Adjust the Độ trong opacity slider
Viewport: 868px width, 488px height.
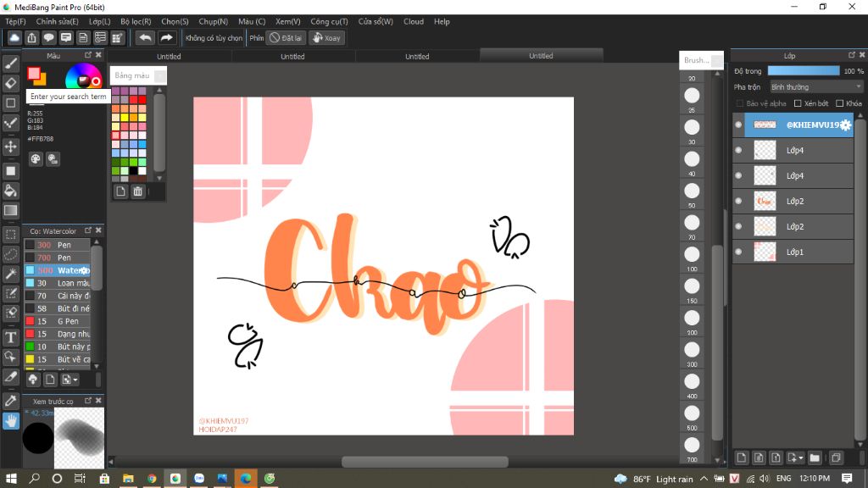pos(804,71)
